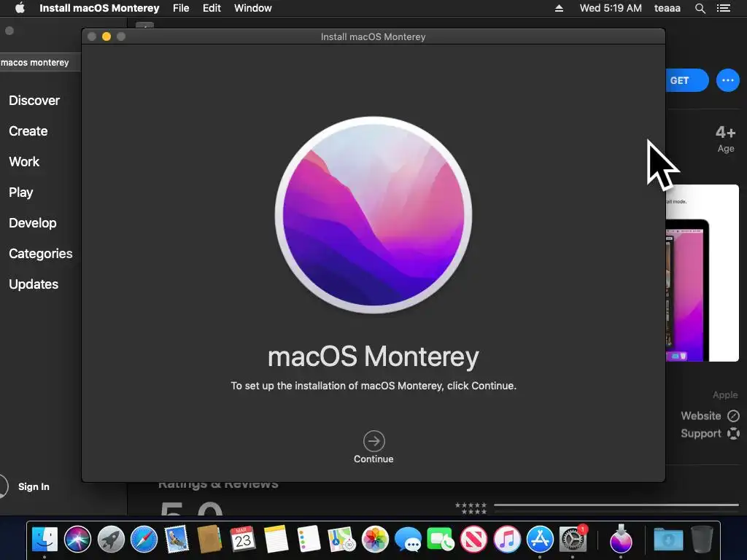Screen dimensions: 747x560
Task: Open the more options ellipsis button in App Store
Action: pos(728,80)
